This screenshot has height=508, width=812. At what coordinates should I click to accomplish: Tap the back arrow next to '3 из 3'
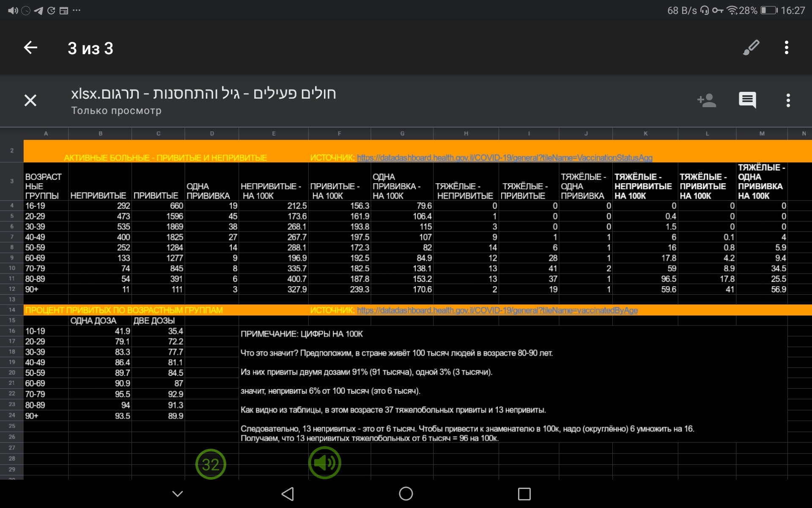pyautogui.click(x=30, y=47)
